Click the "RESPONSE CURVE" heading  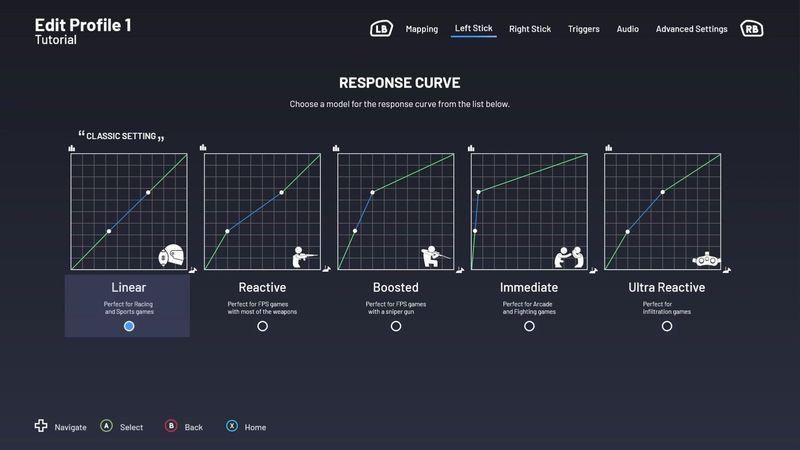[x=399, y=83]
